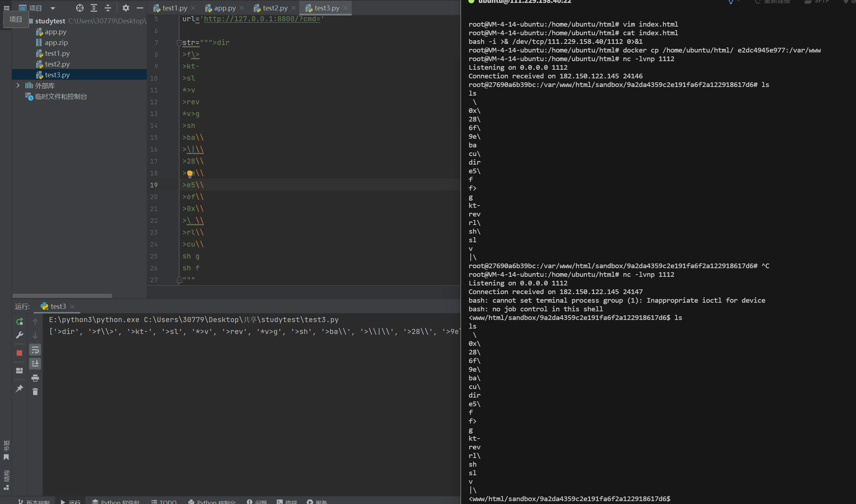
Task: Toggle soft-wrap in run output
Action: tap(35, 350)
